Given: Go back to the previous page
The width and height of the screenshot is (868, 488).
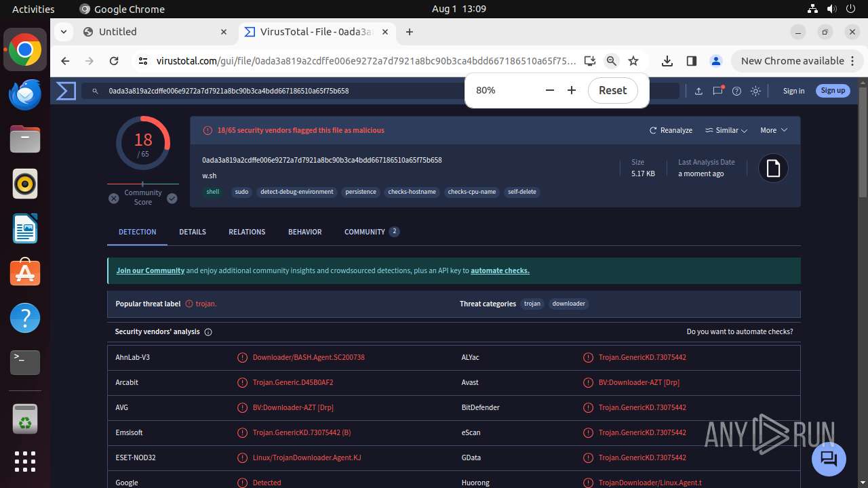Looking at the screenshot, I should tap(65, 61).
